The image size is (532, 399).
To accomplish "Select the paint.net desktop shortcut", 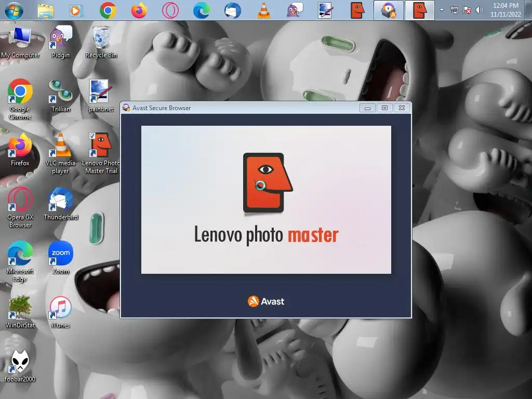I will point(101,96).
